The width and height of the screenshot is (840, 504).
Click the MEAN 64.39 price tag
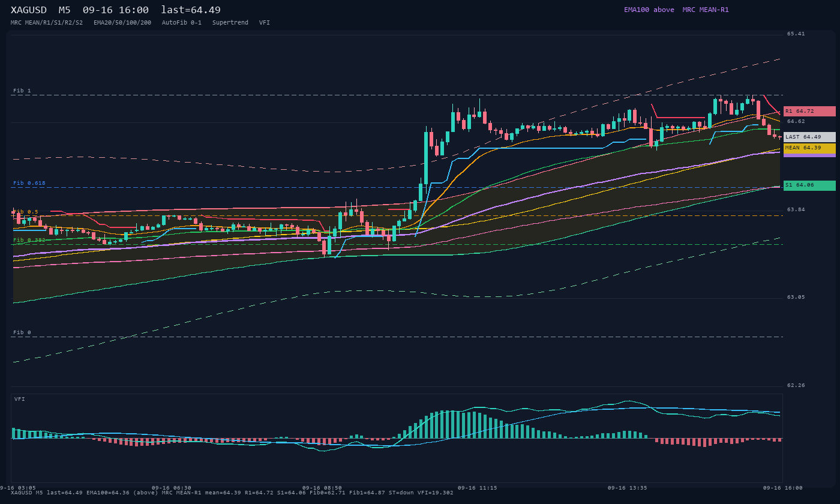coord(809,148)
